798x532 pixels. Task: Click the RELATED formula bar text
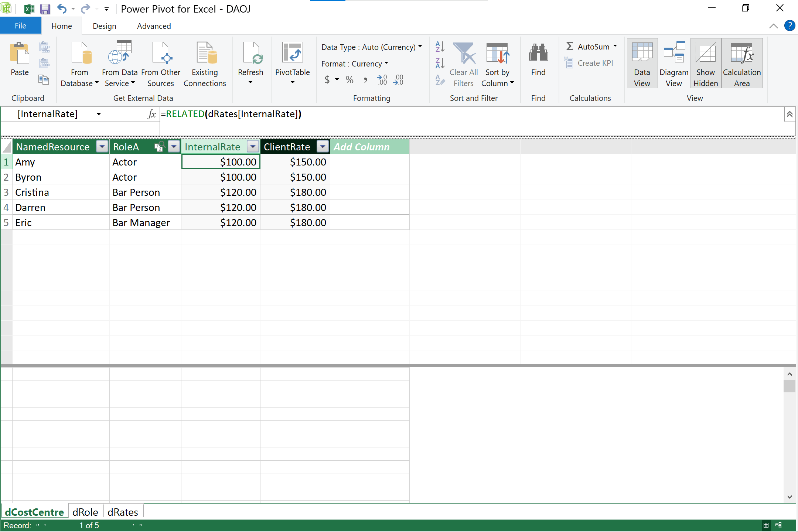point(231,114)
